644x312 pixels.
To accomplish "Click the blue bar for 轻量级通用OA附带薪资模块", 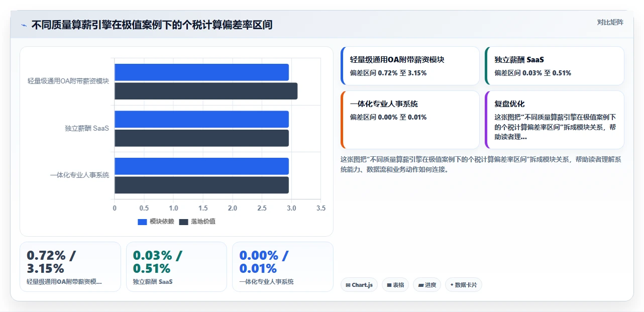I will click(x=201, y=72).
